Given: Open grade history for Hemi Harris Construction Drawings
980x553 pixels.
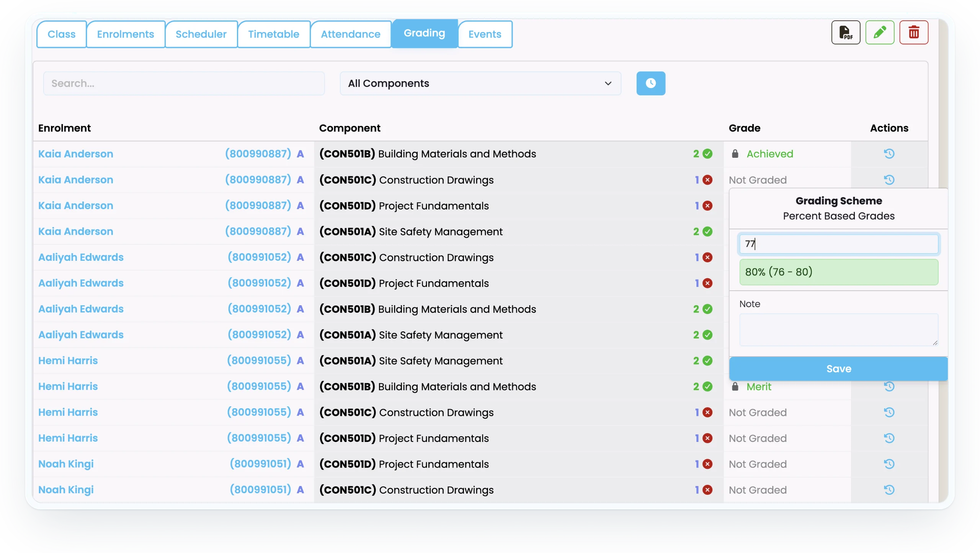Looking at the screenshot, I should tap(889, 412).
